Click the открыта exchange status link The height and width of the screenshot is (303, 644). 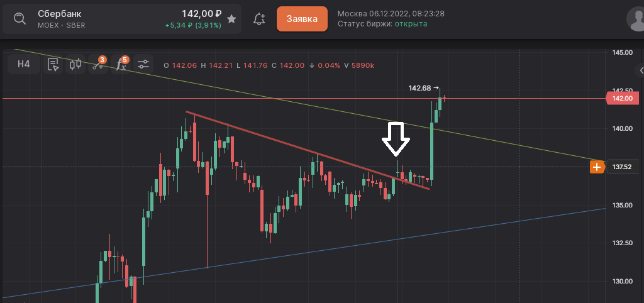click(x=411, y=24)
